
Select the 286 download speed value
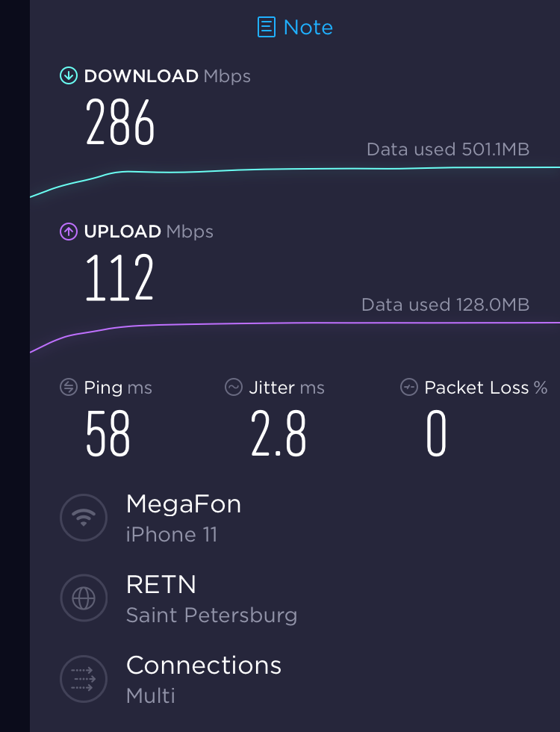[x=120, y=122]
